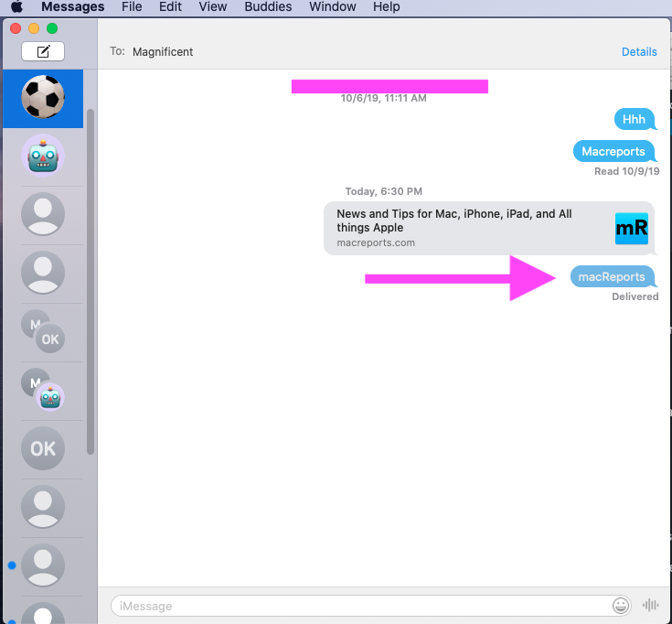Viewport: 672px width, 624px height.
Task: Open the Apple menu
Action: pos(16,7)
